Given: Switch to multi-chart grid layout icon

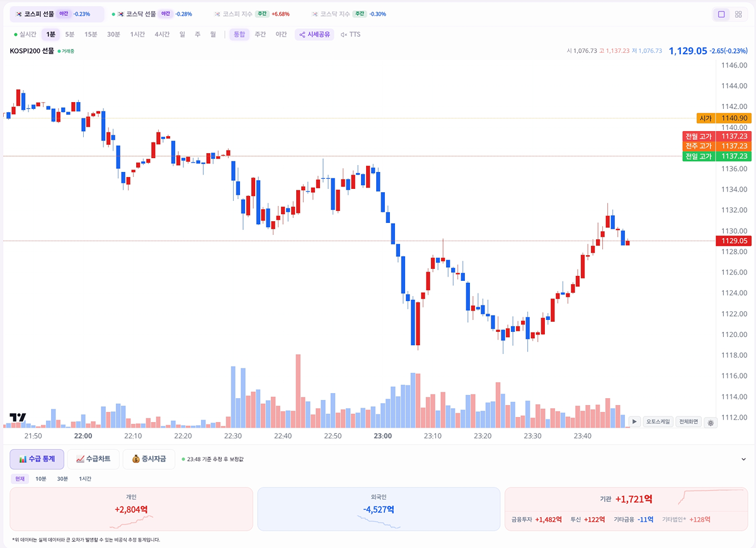Looking at the screenshot, I should [x=738, y=14].
